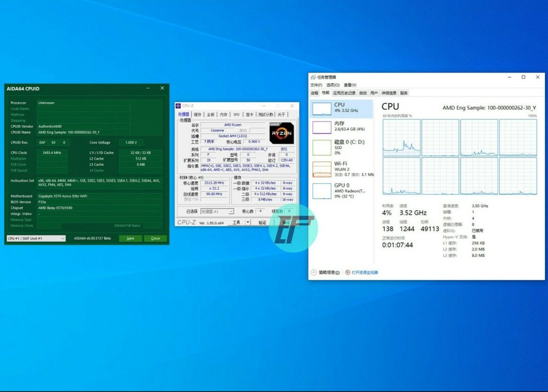Click the Save button in AIDA64 CPUID
The image size is (548, 392).
click(130, 238)
